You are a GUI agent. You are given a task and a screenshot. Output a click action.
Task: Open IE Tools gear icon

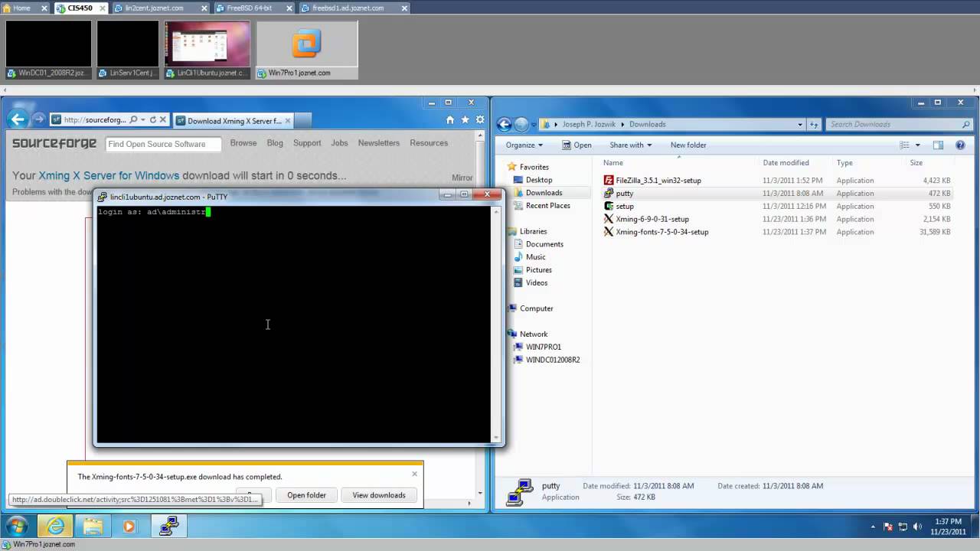click(x=480, y=120)
